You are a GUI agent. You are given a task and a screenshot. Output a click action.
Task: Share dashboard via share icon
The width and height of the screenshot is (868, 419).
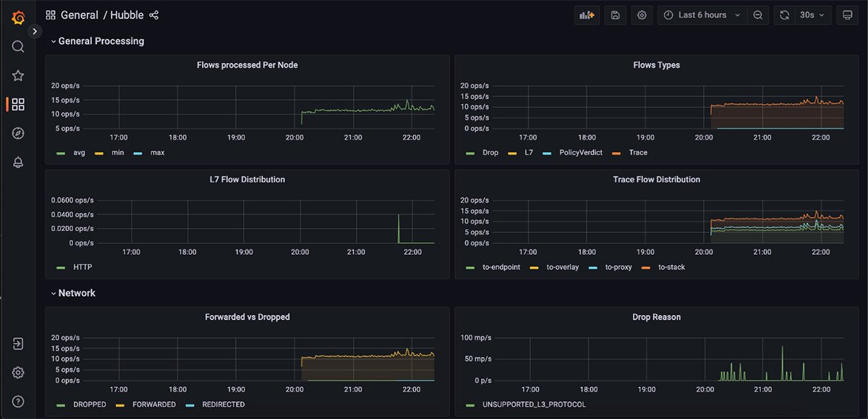[154, 15]
